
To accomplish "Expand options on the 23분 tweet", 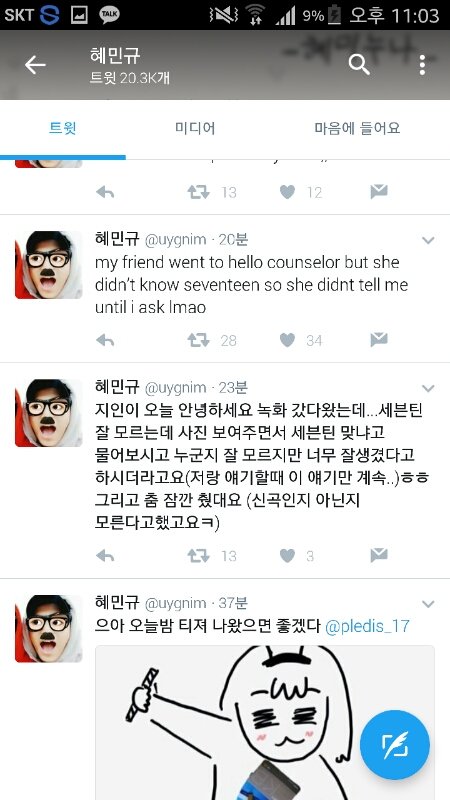I will (428, 388).
